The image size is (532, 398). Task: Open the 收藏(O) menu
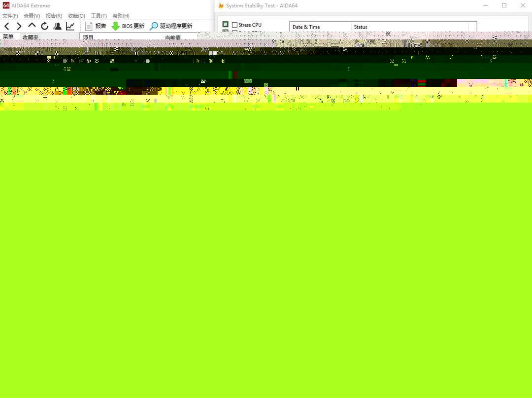pos(76,16)
